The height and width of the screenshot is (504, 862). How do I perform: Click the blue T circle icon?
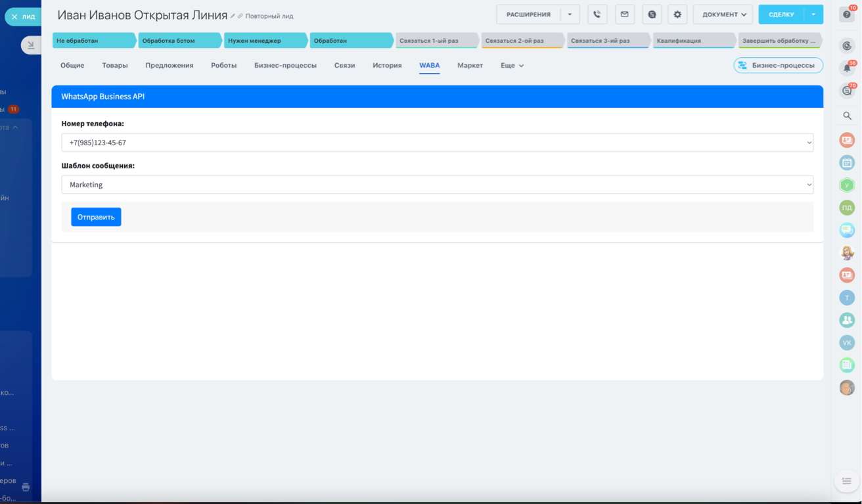pos(847,298)
